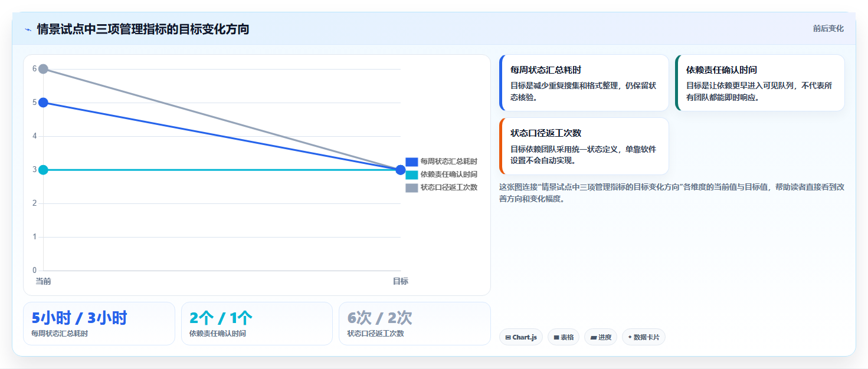Click the icon inside 表格 tag

[556, 338]
